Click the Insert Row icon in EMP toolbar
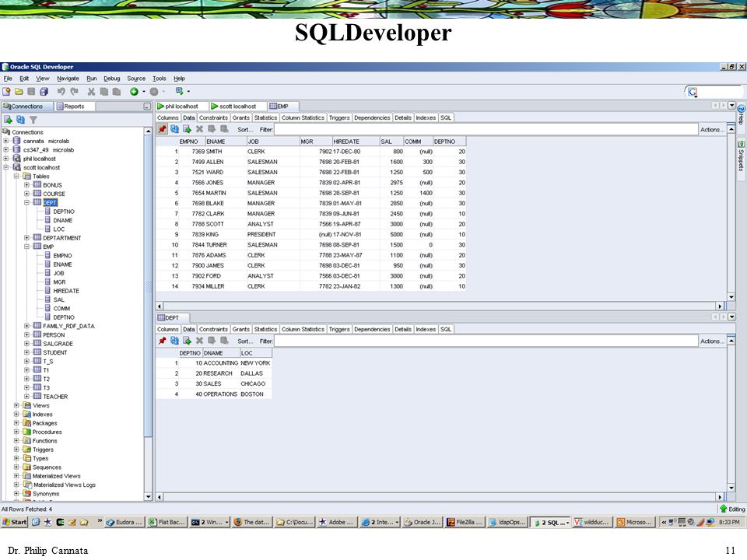Image resolution: width=747 pixels, height=560 pixels. coord(187,129)
